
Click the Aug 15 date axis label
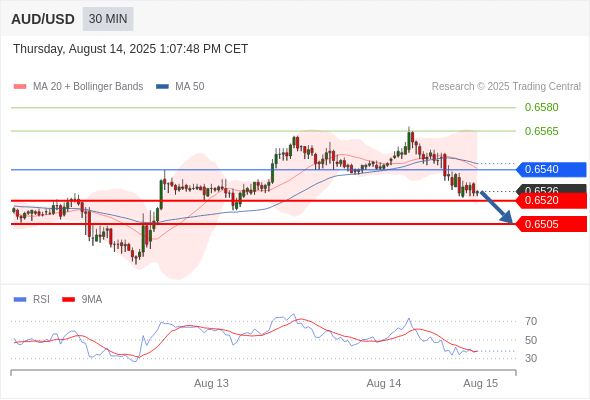point(481,383)
